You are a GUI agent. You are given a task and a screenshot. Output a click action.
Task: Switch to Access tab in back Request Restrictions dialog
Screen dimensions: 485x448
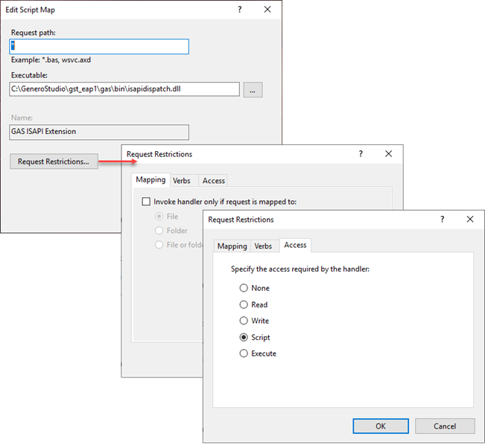click(x=213, y=181)
